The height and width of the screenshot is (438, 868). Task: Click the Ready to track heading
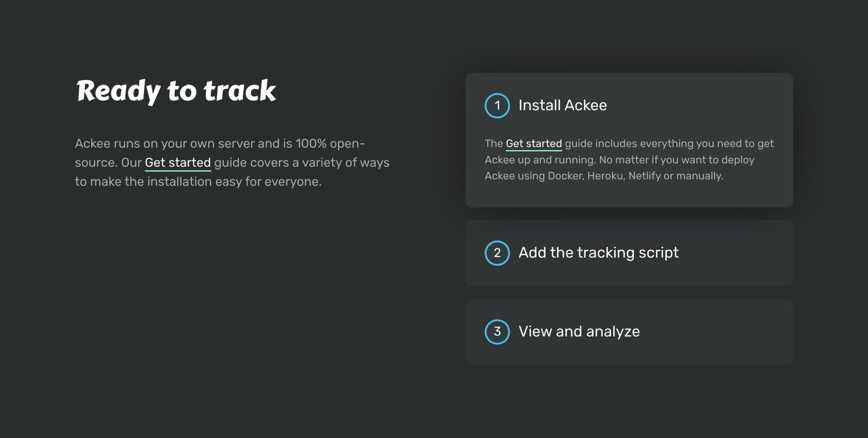pyautogui.click(x=175, y=91)
